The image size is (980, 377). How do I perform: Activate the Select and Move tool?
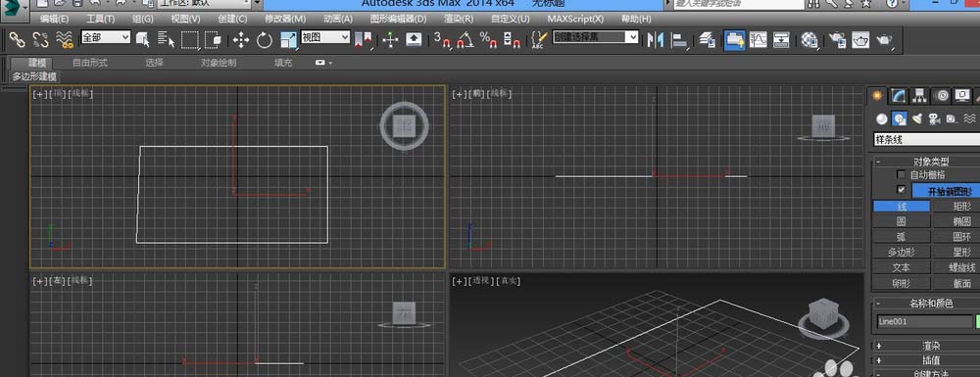pyautogui.click(x=241, y=40)
